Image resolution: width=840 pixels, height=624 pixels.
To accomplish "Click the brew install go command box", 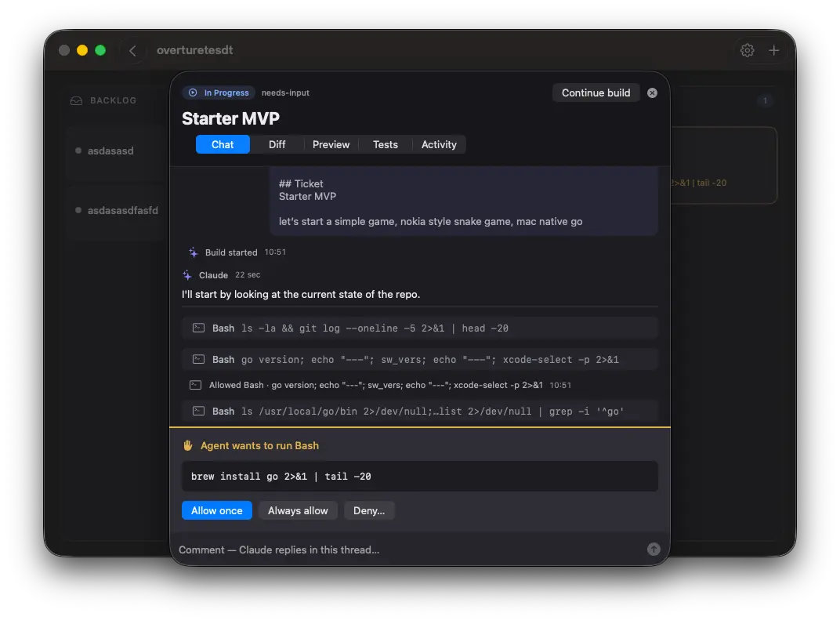I will point(419,476).
